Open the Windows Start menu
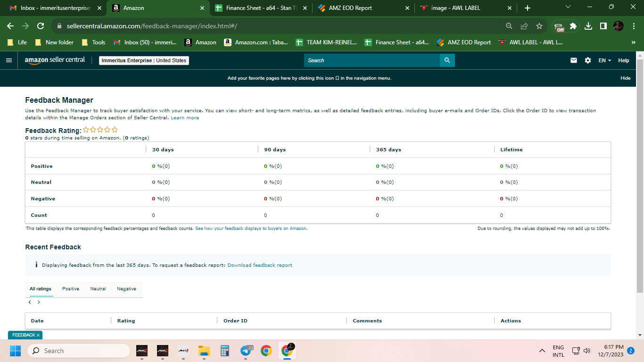 coord(15,351)
